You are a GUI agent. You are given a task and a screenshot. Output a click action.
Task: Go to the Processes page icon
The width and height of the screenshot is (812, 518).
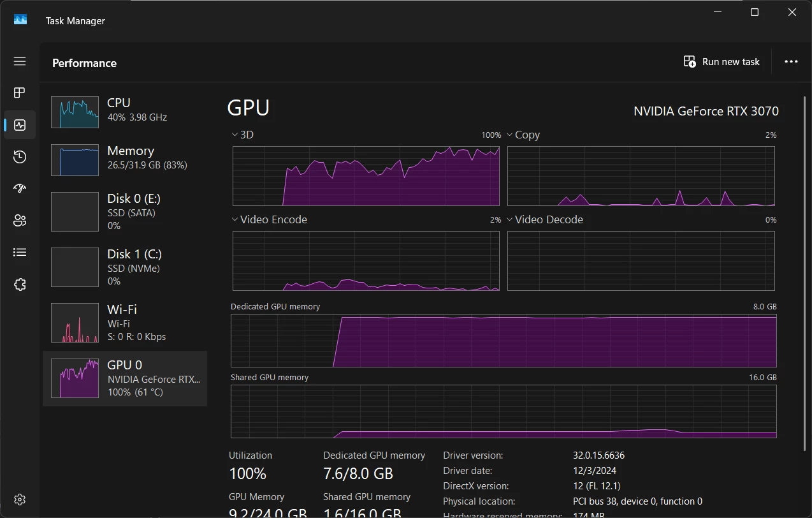(x=20, y=93)
